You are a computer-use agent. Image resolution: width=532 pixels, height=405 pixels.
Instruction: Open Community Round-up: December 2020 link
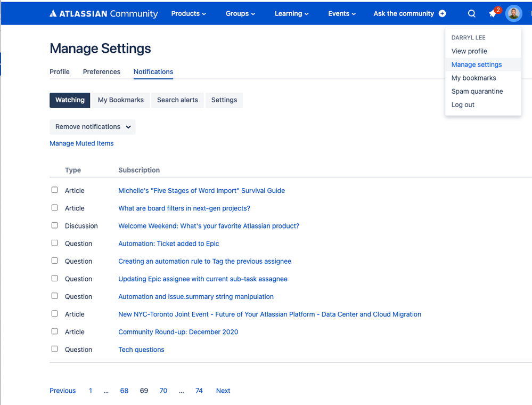tap(178, 332)
